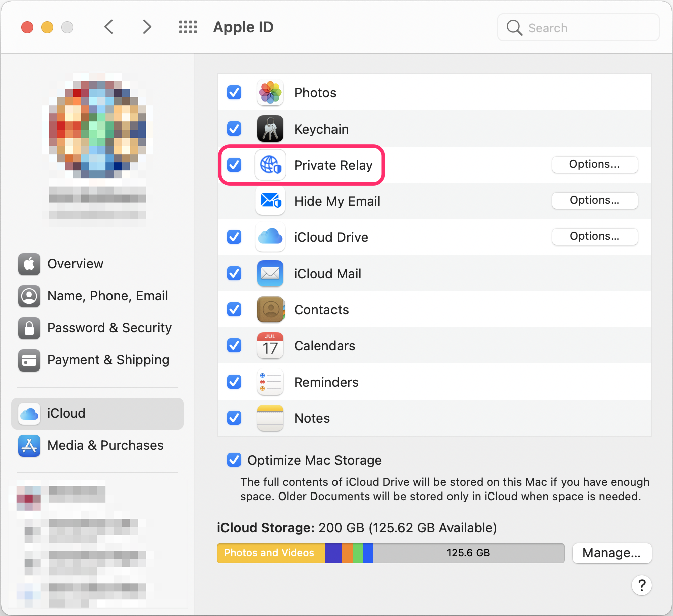Click the Hide My Email envelope icon
This screenshot has height=616, width=673.
click(x=270, y=201)
